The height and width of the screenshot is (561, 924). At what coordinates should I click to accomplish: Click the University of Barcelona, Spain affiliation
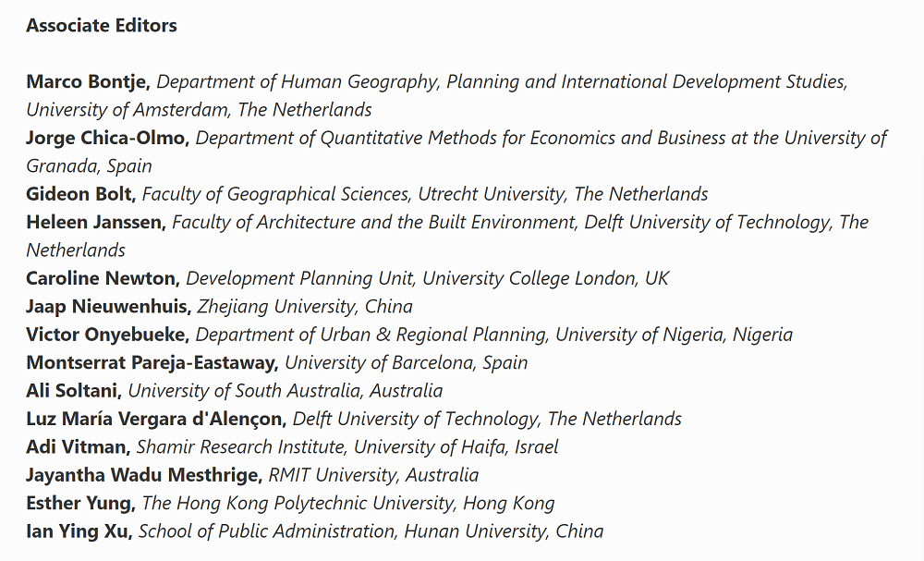click(x=406, y=362)
